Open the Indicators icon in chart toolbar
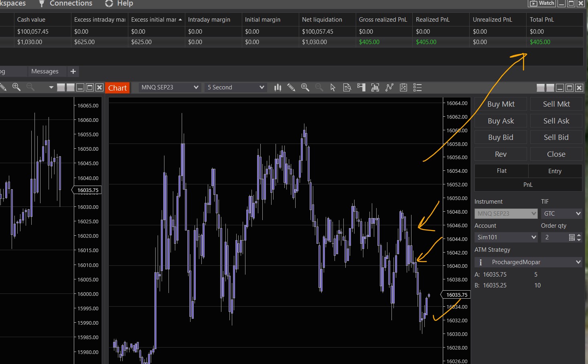This screenshot has width=588, height=364. coord(375,87)
